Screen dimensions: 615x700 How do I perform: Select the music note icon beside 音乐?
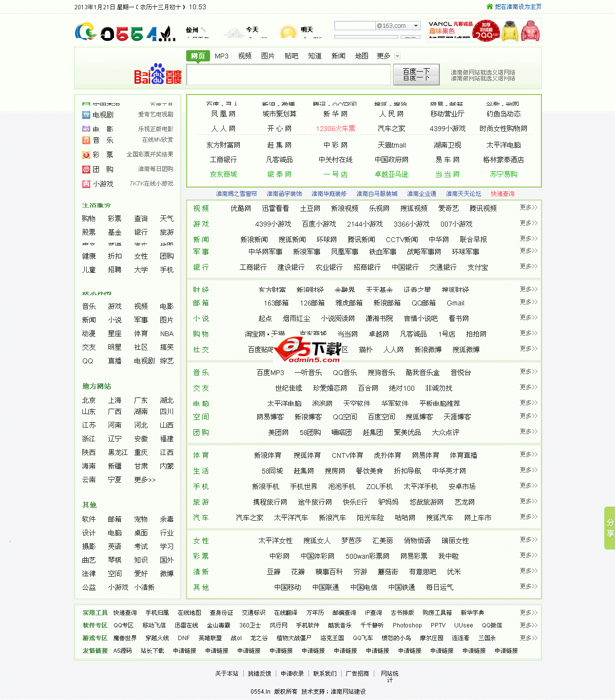tap(86, 140)
